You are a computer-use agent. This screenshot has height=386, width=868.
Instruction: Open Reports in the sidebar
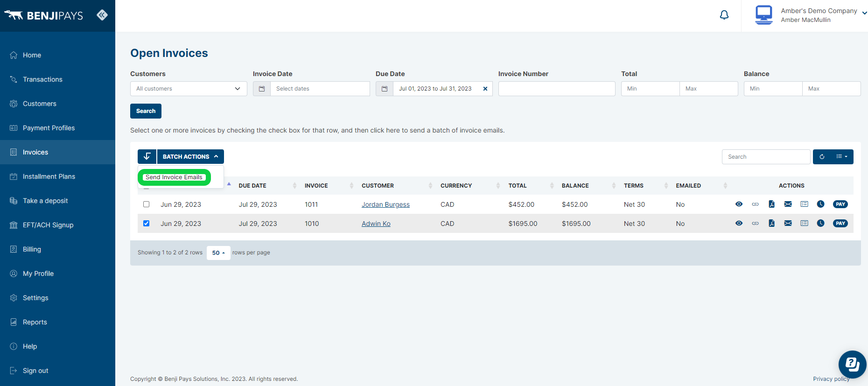coord(57,322)
